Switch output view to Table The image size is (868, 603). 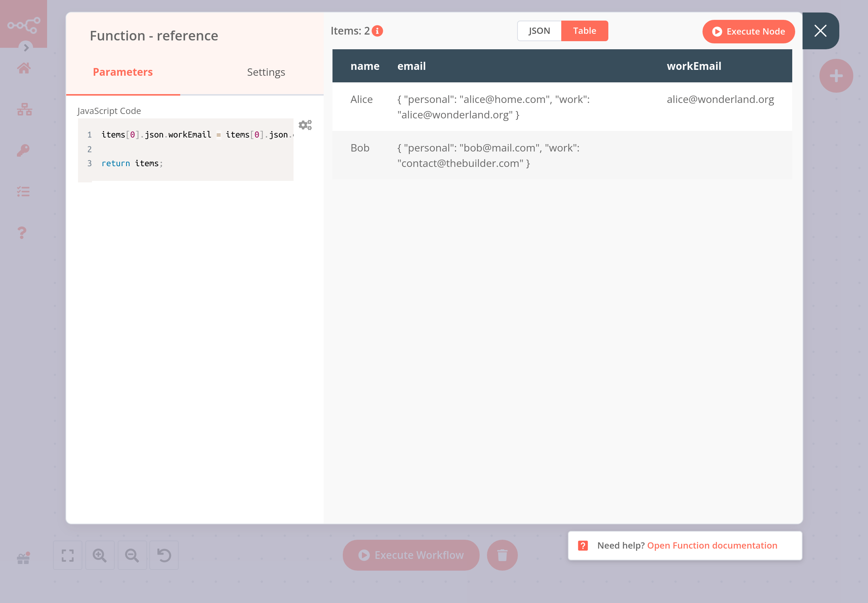click(584, 31)
